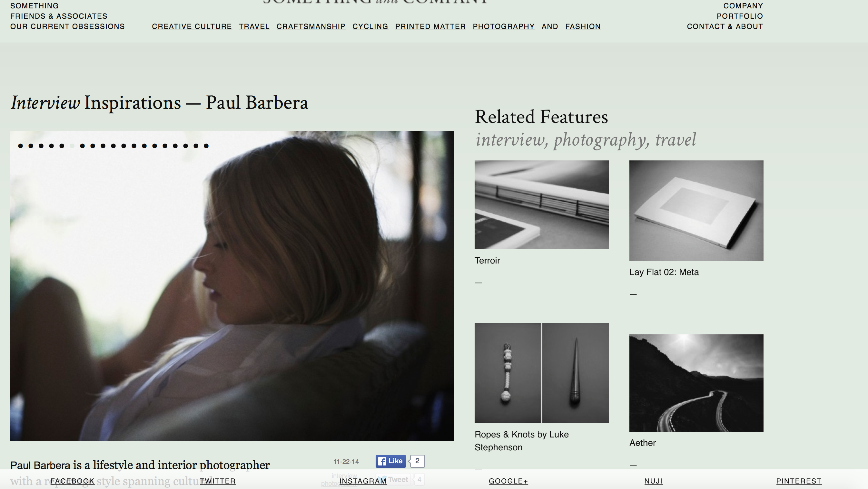Open TWITTER link in footer bar
Screen dimensions: 868x489
pos(218,481)
